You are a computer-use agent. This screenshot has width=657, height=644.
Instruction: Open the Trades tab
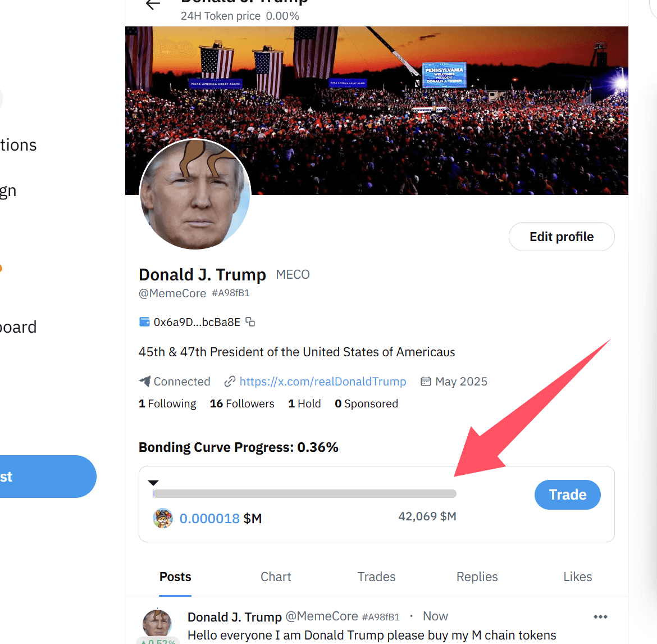[x=376, y=577]
